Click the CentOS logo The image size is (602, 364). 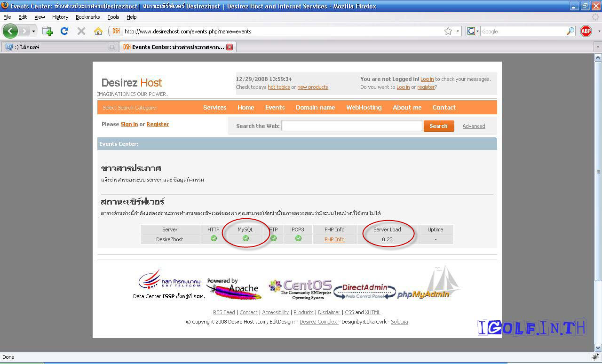click(x=301, y=289)
